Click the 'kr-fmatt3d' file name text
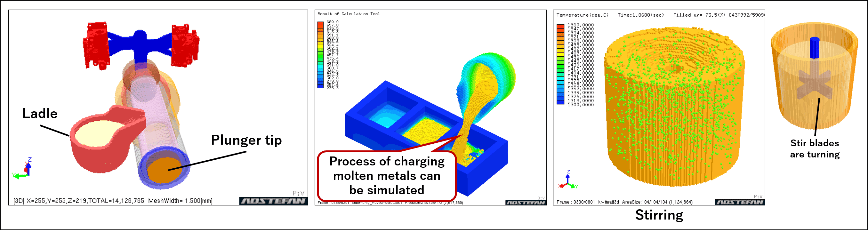Image resolution: width=868 pixels, height=232 pixels. pyautogui.click(x=608, y=202)
